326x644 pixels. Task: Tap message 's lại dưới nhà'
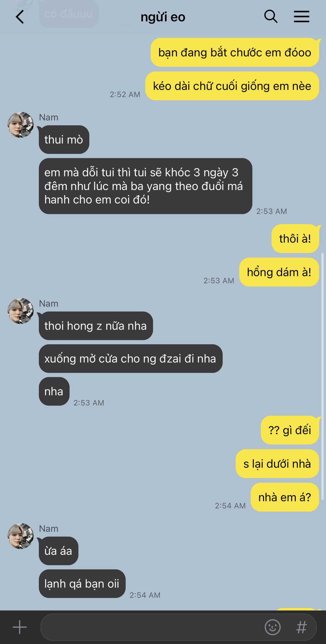point(277,464)
